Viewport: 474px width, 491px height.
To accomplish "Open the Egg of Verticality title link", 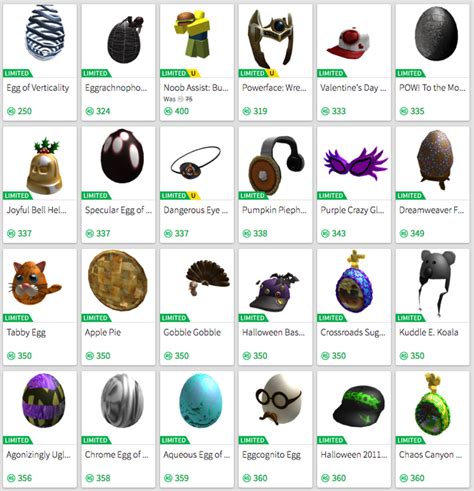I will click(x=38, y=88).
